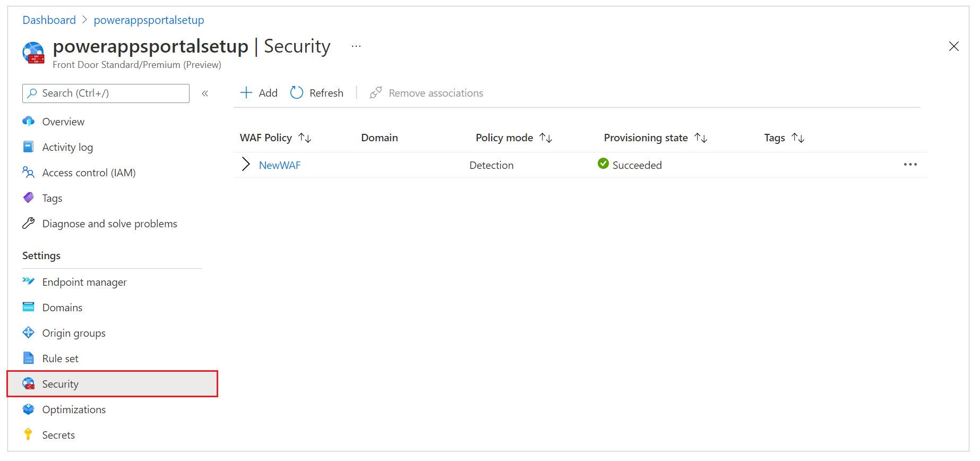This screenshot has width=980, height=461.
Task: Sort by Policy mode column
Action: pyautogui.click(x=546, y=138)
